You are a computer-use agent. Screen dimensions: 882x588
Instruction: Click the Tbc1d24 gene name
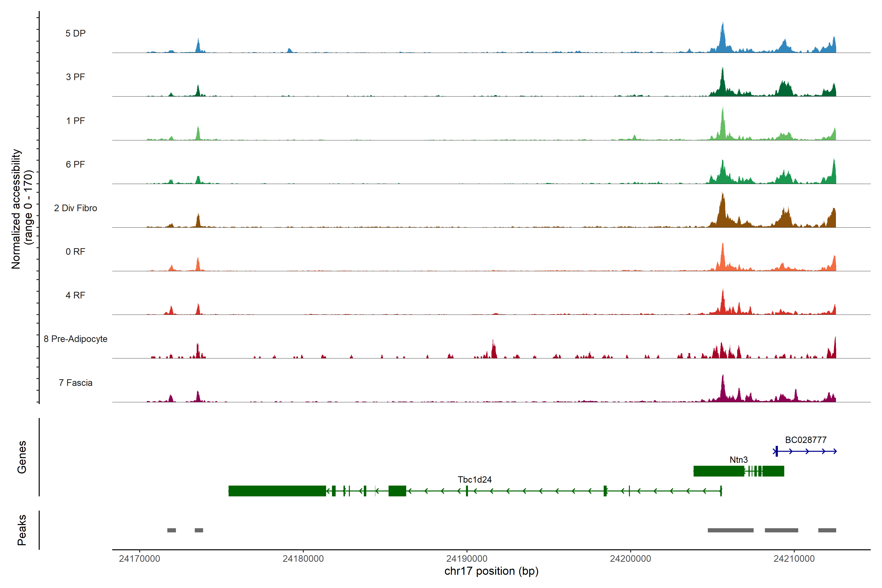[474, 480]
